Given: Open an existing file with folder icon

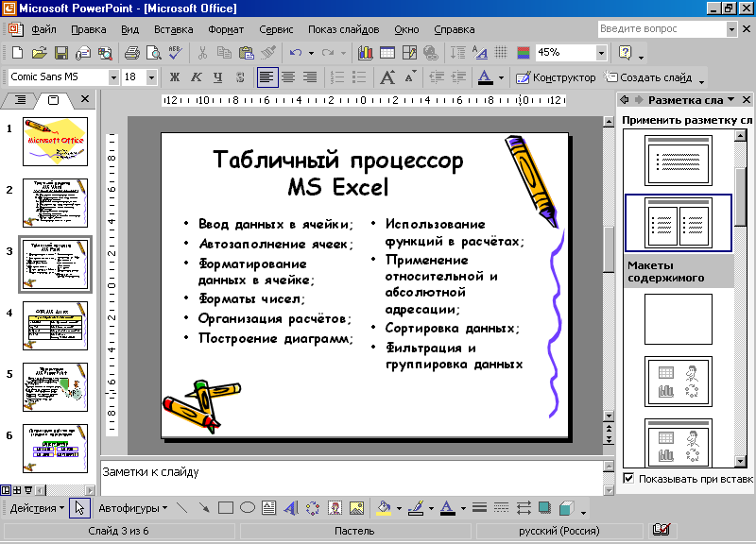Looking at the screenshot, I should click(39, 53).
